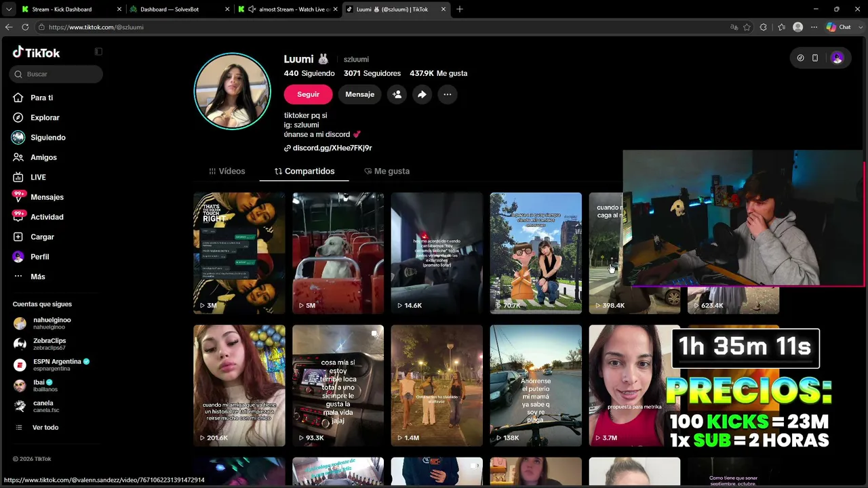Screen dimensions: 868x488
Task: Expand the Más menu
Action: point(37,277)
